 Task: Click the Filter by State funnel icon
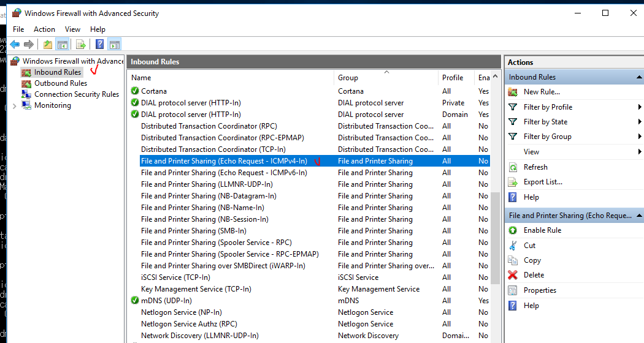point(513,122)
